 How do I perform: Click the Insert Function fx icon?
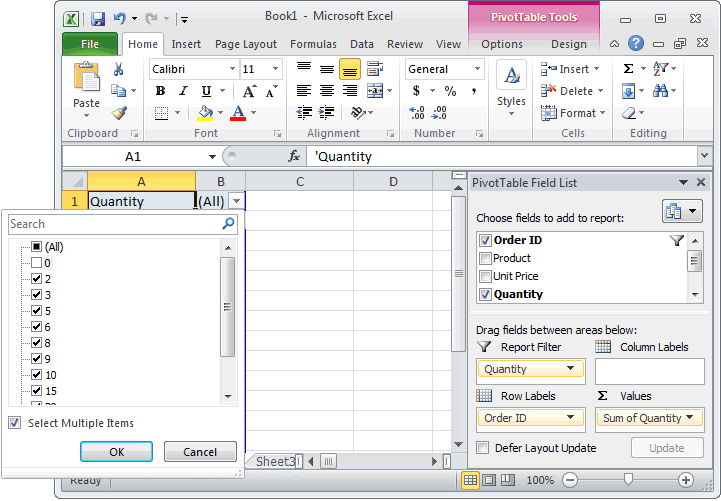(294, 156)
